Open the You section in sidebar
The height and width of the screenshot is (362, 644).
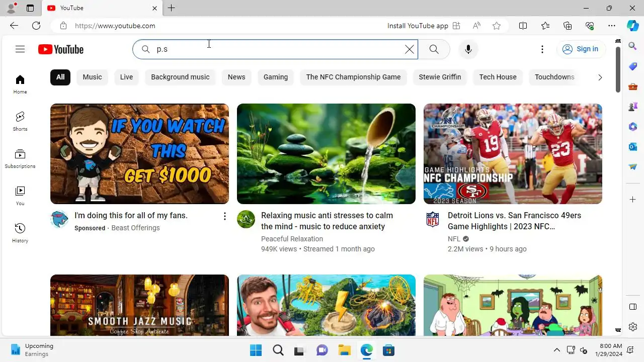[20, 196]
